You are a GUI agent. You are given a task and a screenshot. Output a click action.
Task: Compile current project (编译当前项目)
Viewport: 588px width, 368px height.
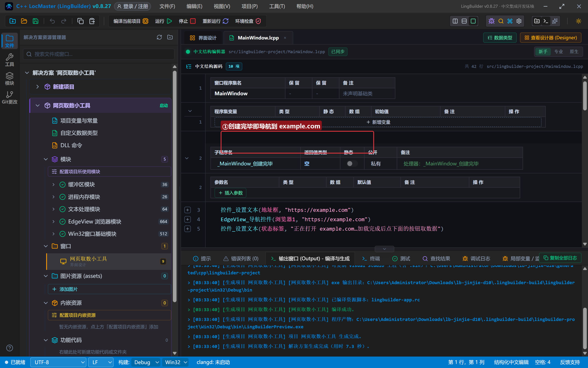click(x=131, y=21)
